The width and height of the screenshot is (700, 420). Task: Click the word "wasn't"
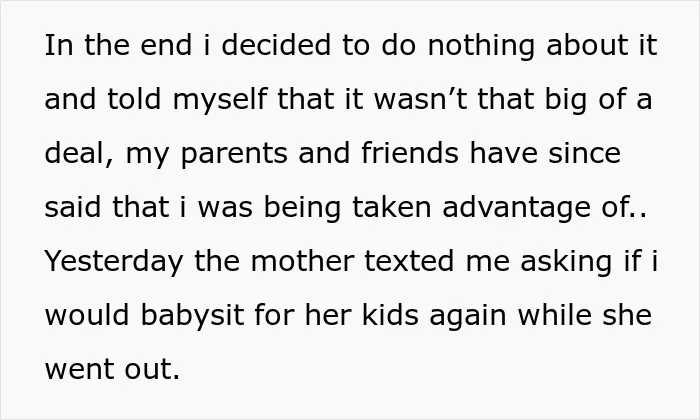pyautogui.click(x=421, y=99)
